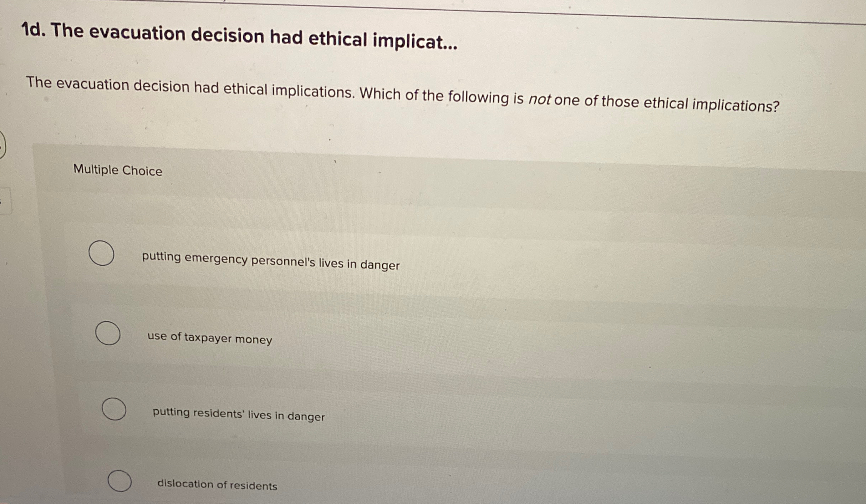Select the first answer option row
Viewport: 866px width, 504px height.
250,257
